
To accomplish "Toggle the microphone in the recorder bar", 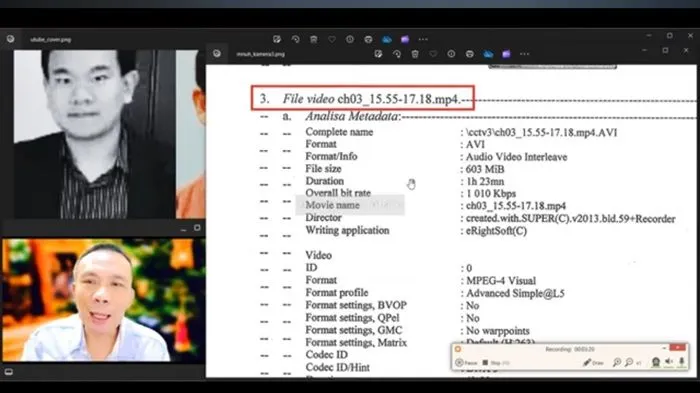I will point(682,362).
